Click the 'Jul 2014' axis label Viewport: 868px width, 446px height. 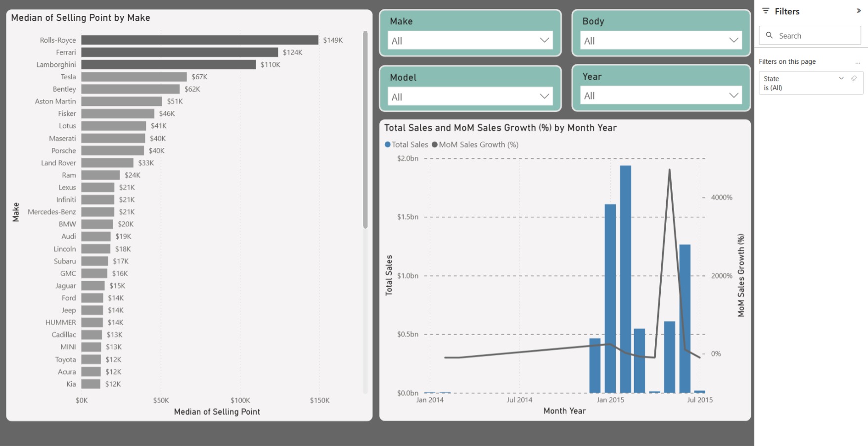tap(519, 400)
